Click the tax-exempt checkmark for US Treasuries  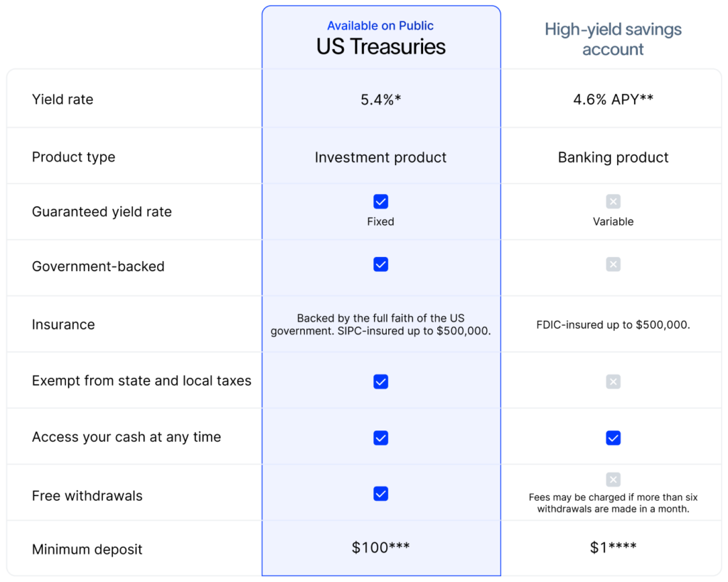point(380,382)
